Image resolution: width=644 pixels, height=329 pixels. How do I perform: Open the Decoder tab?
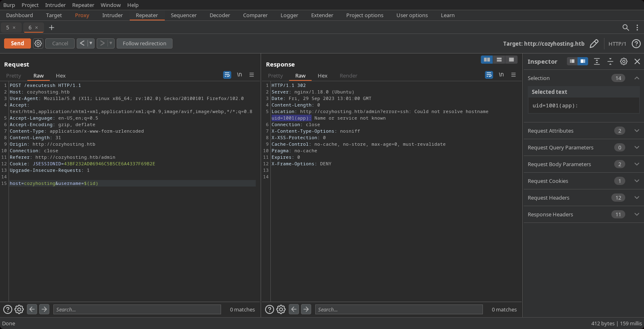click(x=220, y=15)
